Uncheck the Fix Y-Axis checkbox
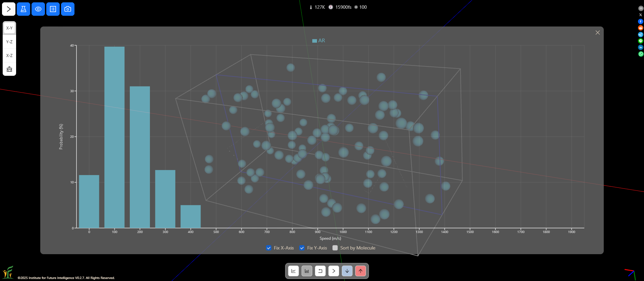This screenshot has height=281, width=644. point(302,248)
